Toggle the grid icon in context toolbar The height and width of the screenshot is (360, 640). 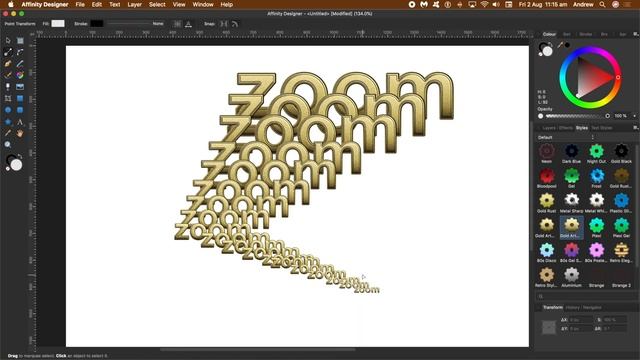pos(177,24)
